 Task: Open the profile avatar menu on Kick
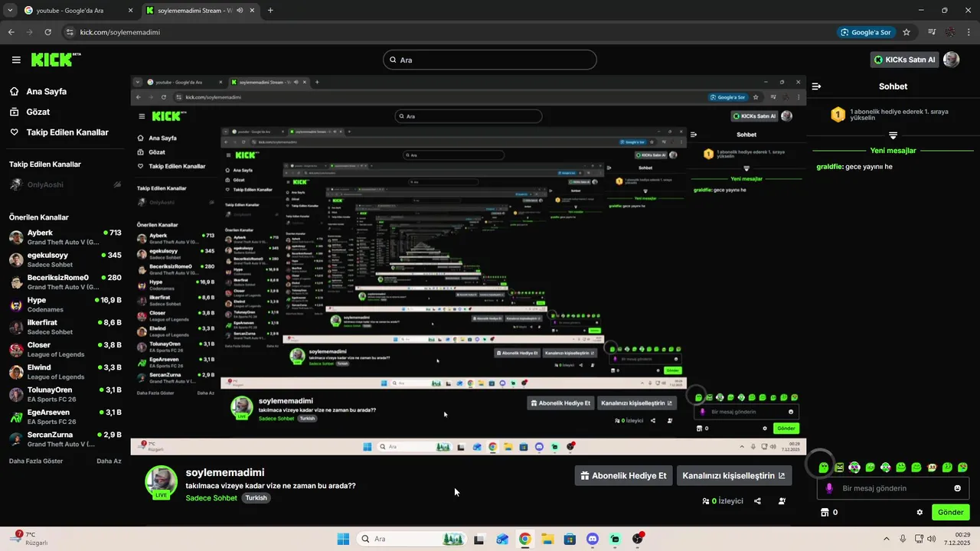pos(951,60)
